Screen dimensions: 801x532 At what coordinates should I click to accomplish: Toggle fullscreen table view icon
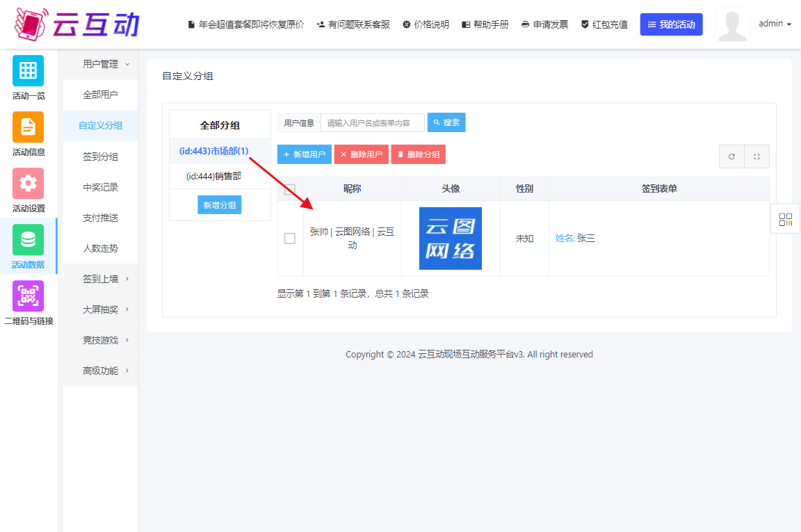tap(756, 156)
